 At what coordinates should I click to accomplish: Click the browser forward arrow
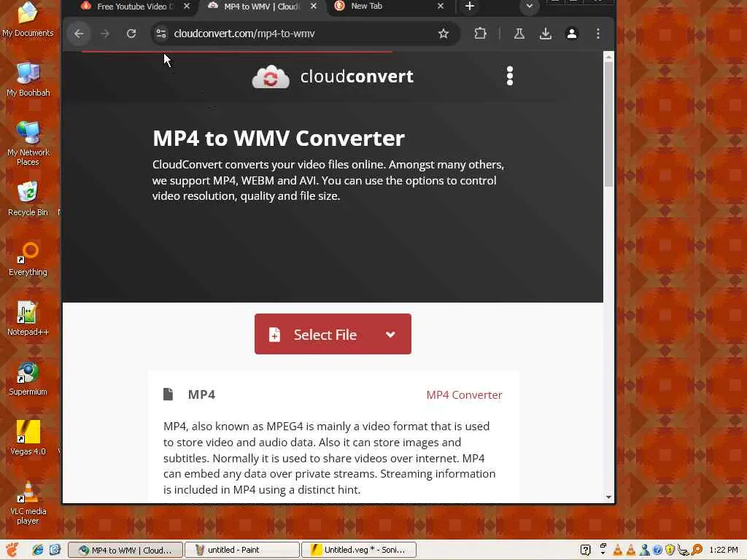[105, 34]
